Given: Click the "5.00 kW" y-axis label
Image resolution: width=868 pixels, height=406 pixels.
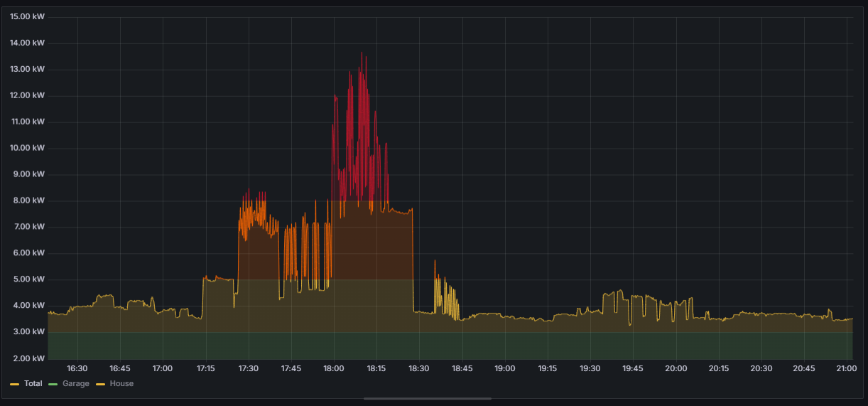Looking at the screenshot, I should coord(29,279).
